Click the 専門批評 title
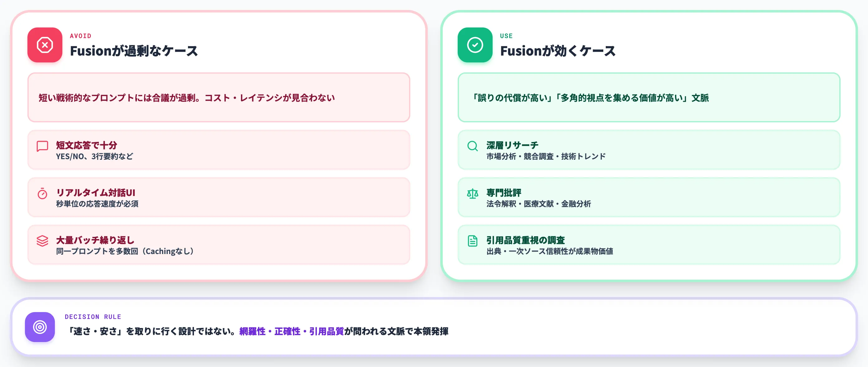 click(x=504, y=193)
